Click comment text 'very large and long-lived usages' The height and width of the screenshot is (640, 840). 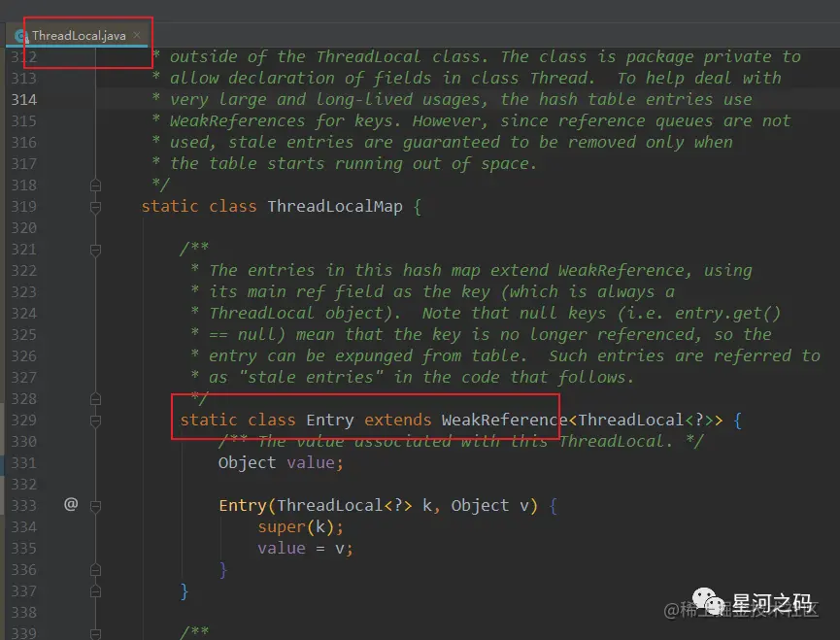click(327, 100)
